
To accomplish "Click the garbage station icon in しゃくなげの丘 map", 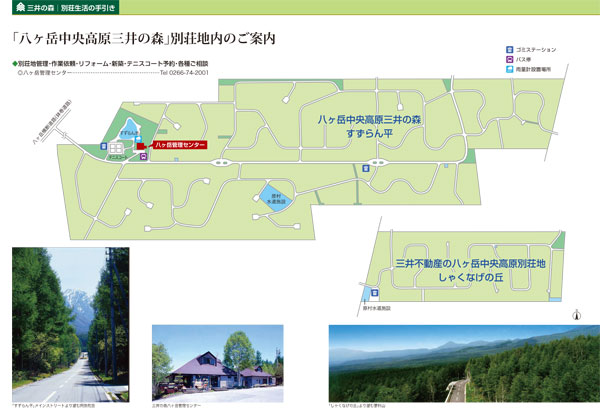I will (374, 293).
